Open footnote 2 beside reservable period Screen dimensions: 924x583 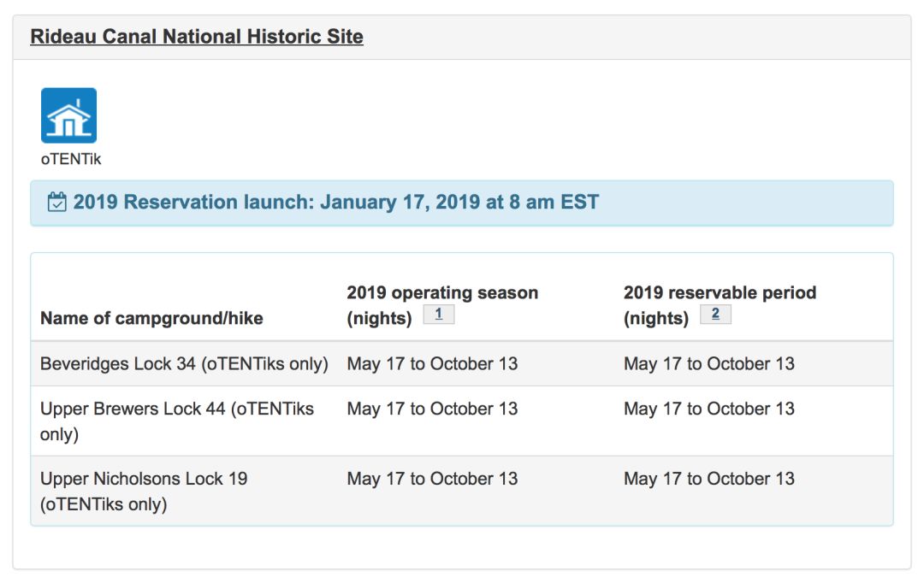pyautogui.click(x=715, y=314)
